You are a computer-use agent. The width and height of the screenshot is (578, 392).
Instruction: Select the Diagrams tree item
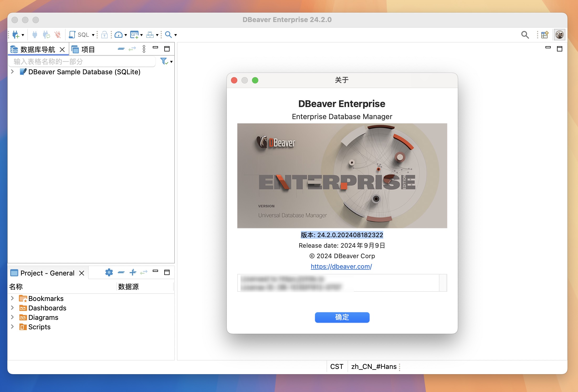(43, 317)
